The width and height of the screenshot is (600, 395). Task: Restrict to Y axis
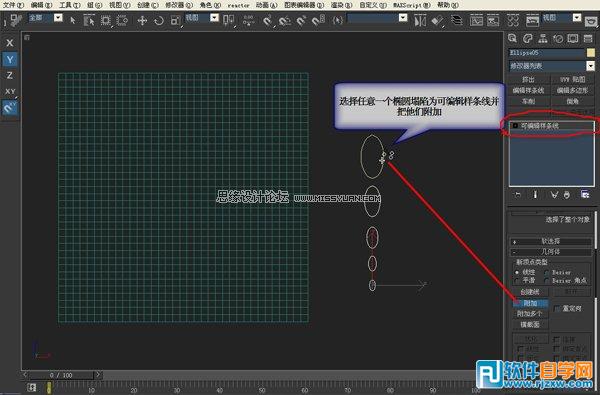pos(10,59)
